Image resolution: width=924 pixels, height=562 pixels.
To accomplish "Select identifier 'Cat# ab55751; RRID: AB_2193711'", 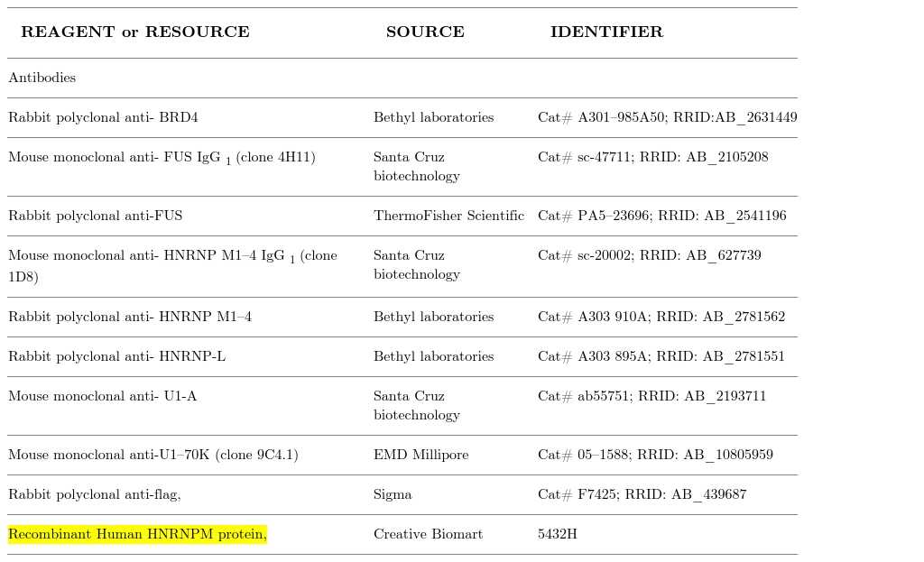I will pos(651,396).
